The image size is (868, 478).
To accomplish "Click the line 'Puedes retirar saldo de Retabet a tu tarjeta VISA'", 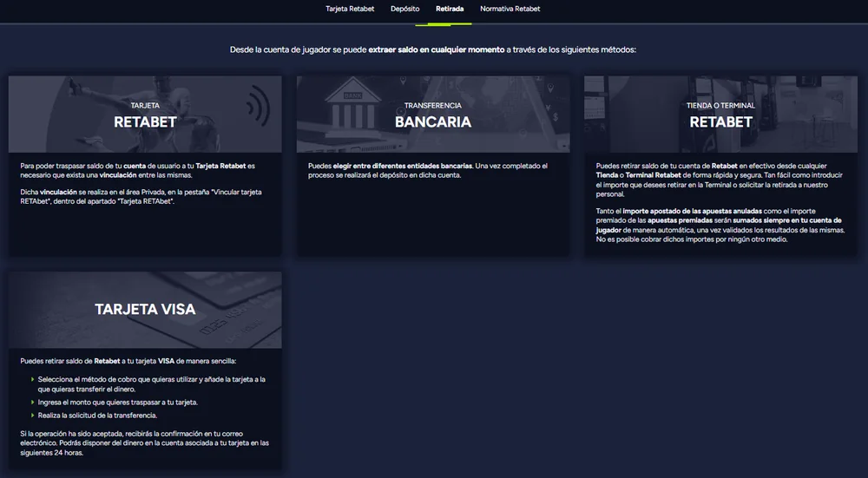I will pos(128,361).
